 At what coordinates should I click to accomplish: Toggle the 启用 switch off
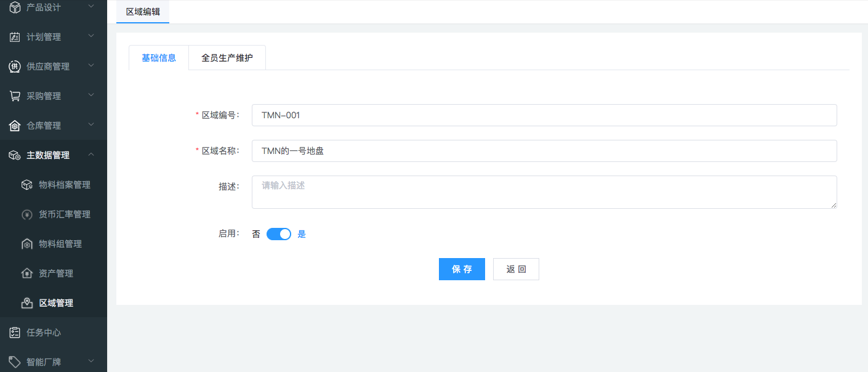click(x=278, y=234)
